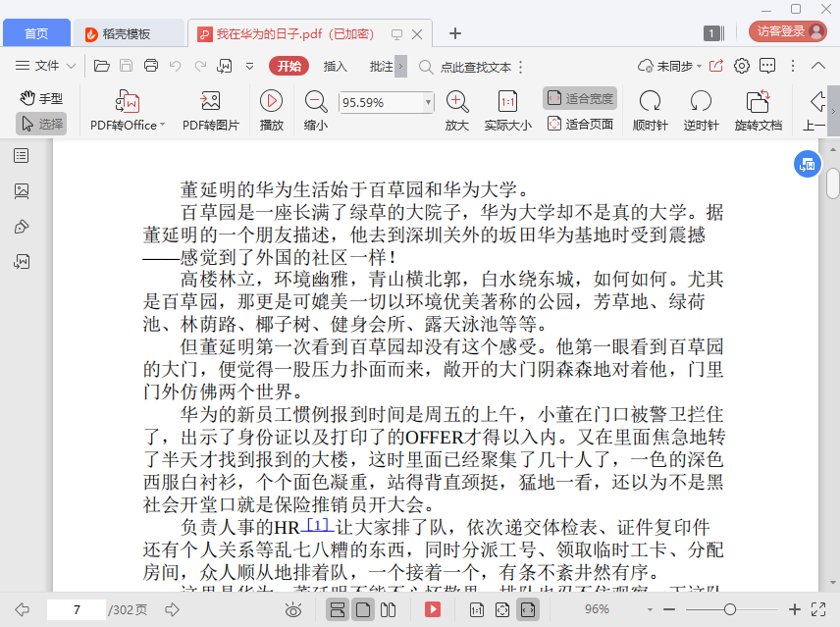Rotate page 逆时针 counterclockwise
Viewport: 840px width, 627px height.
[701, 111]
